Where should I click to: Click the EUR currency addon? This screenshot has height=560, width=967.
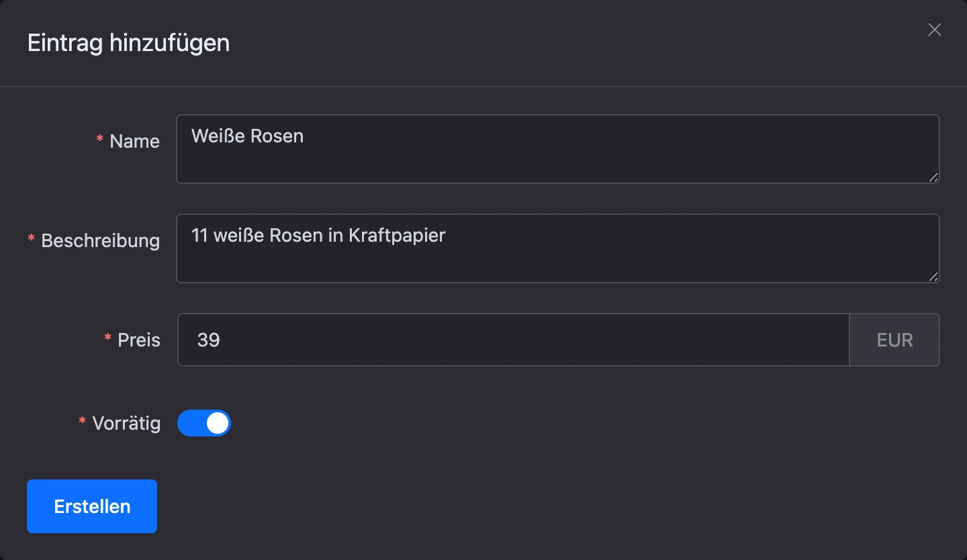[x=894, y=340]
